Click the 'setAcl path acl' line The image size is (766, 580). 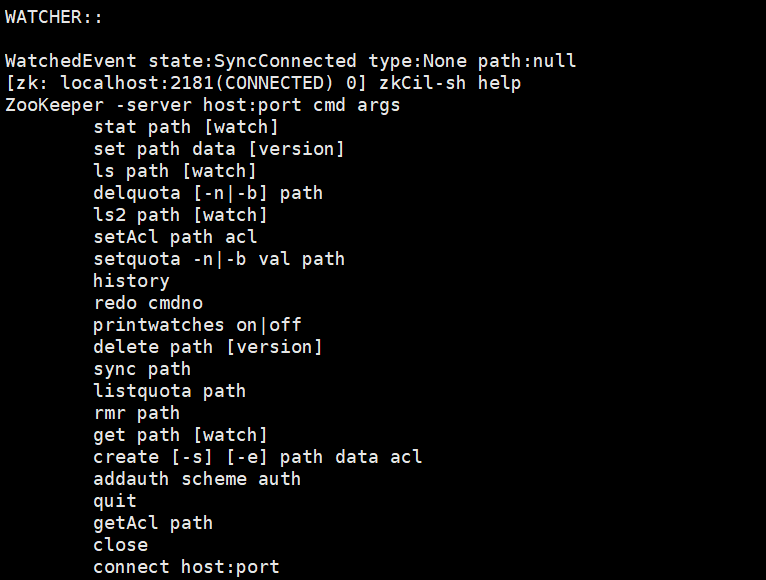tap(175, 236)
